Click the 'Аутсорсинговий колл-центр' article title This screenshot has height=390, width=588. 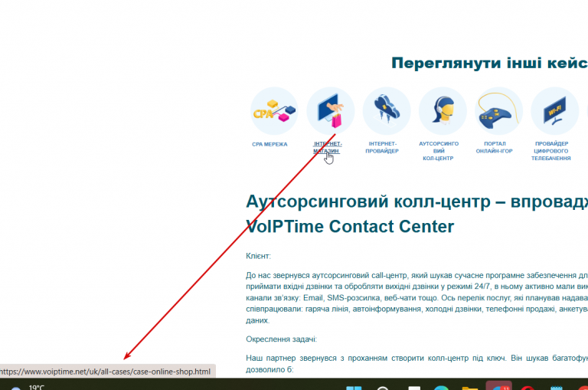[416, 214]
